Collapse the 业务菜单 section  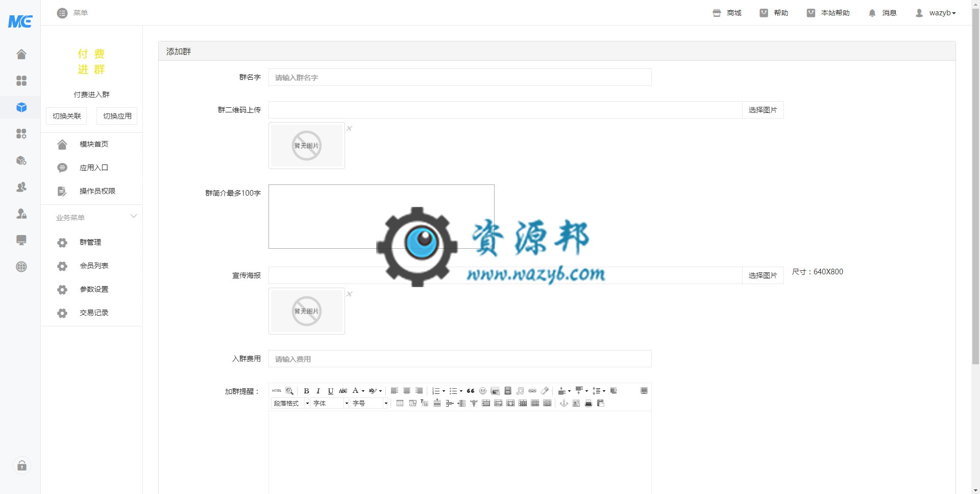point(134,217)
